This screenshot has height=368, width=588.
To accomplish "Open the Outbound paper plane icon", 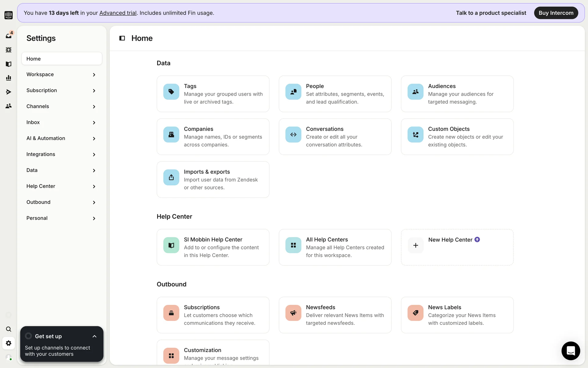I will [9, 92].
